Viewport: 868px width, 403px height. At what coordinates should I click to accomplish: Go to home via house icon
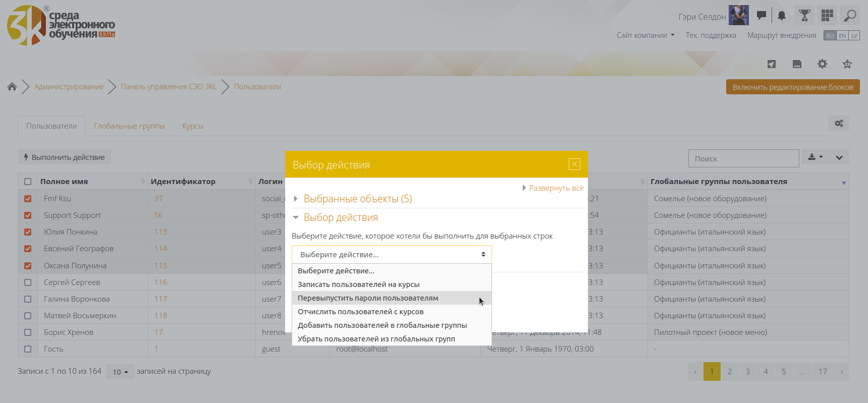click(12, 87)
